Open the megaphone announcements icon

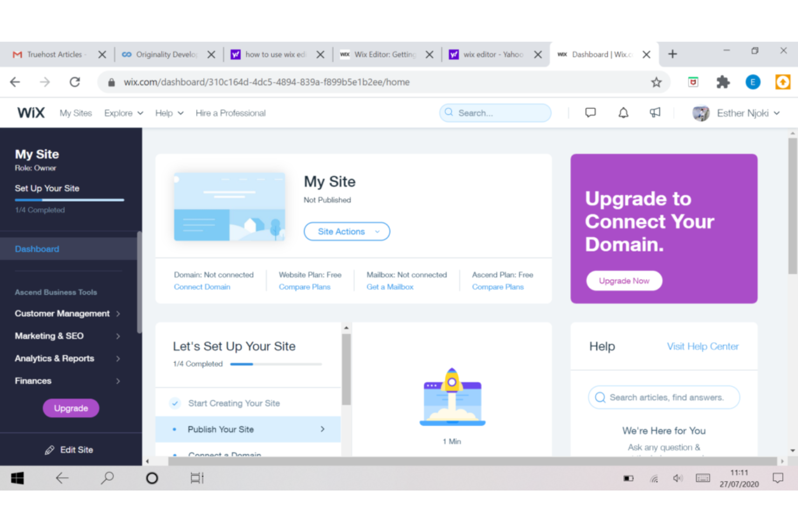(x=655, y=113)
